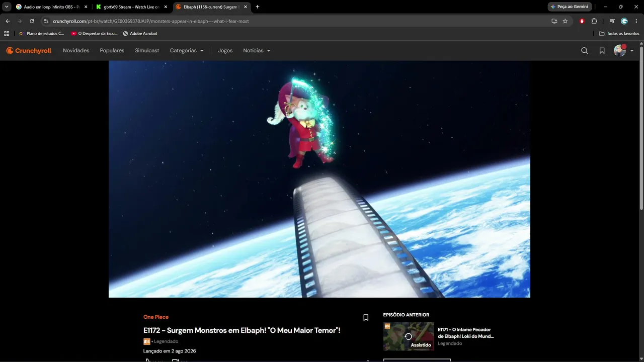Open the Novidades menu item
Screen dimensions: 644x362
76,51
